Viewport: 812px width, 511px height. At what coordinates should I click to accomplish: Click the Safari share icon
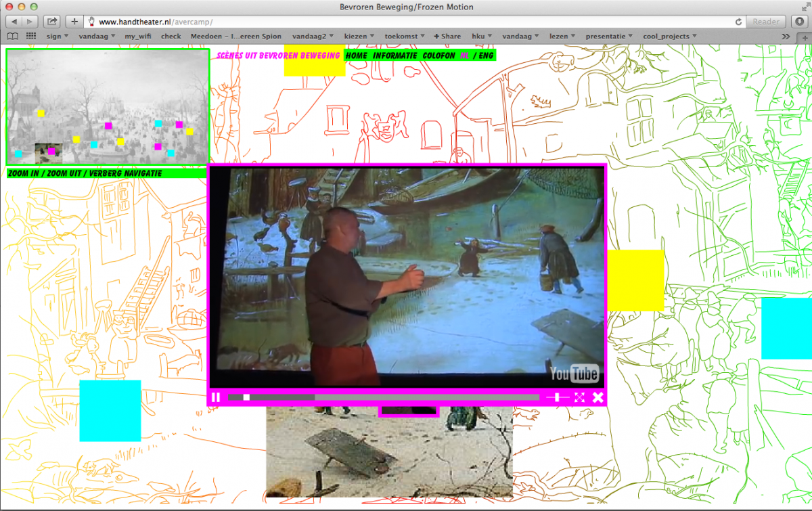pos(52,22)
